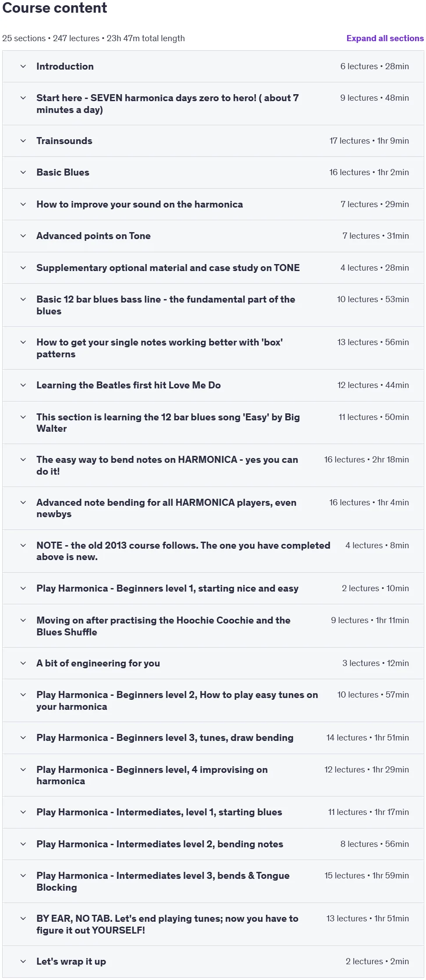
Task: Expand the Trainsounds section chevron
Action: [23, 141]
